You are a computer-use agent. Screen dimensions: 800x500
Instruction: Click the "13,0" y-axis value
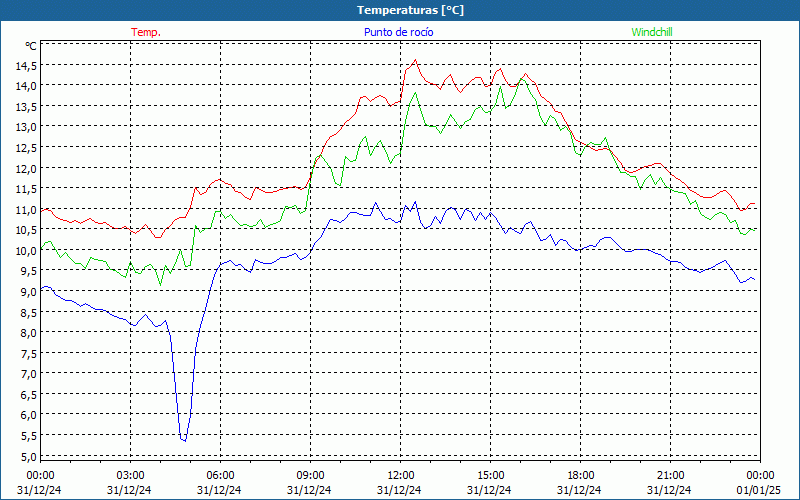point(27,128)
